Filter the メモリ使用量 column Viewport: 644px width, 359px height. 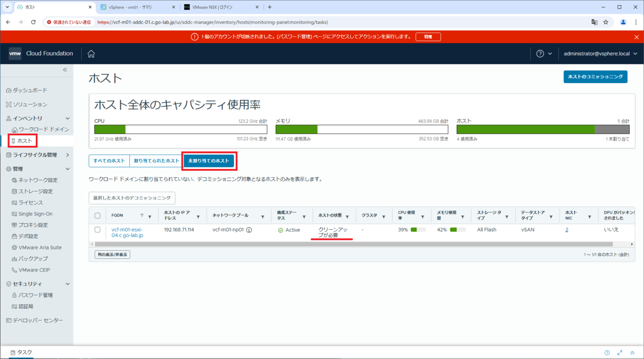click(x=463, y=217)
